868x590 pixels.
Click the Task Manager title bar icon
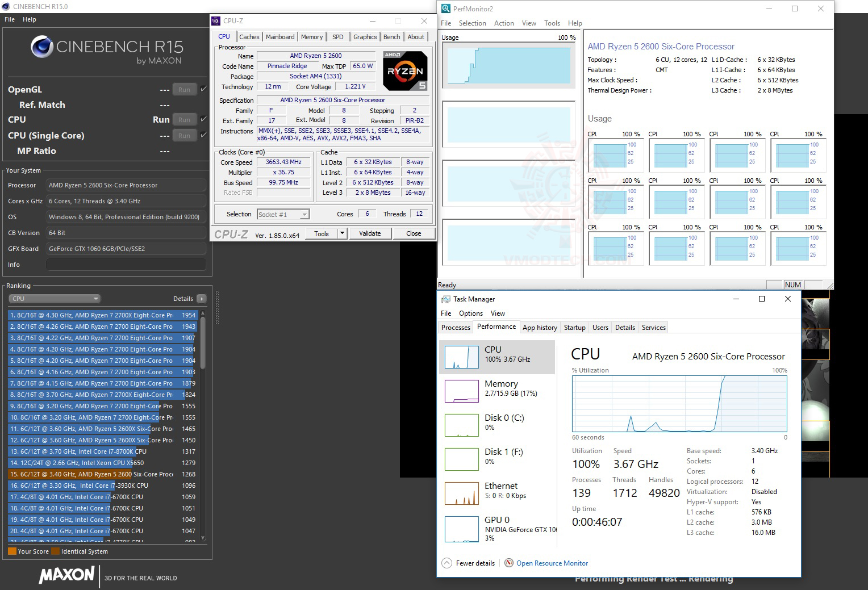click(446, 299)
